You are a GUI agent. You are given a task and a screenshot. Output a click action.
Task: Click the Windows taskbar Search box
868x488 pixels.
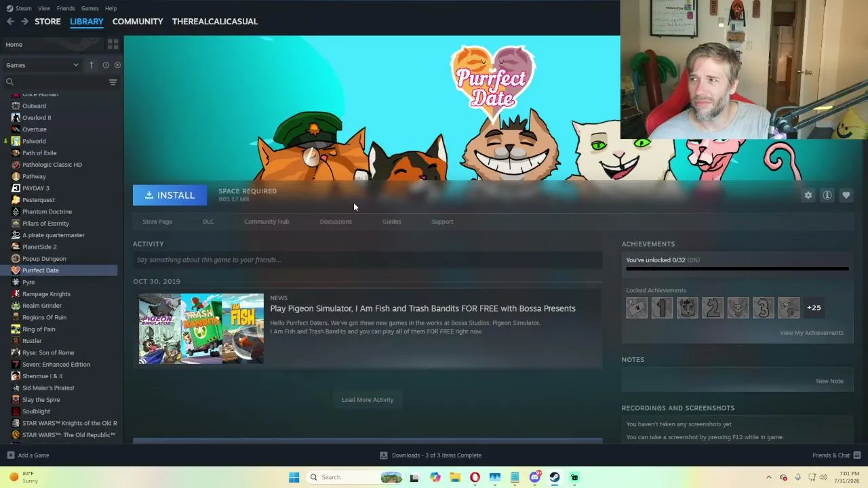click(354, 477)
